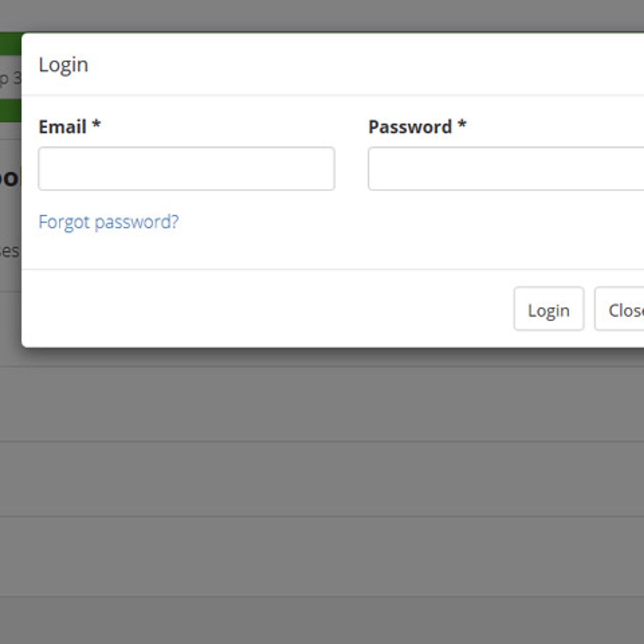
Task: Click the cut-off bold heading behind dialog
Action: click(10, 178)
